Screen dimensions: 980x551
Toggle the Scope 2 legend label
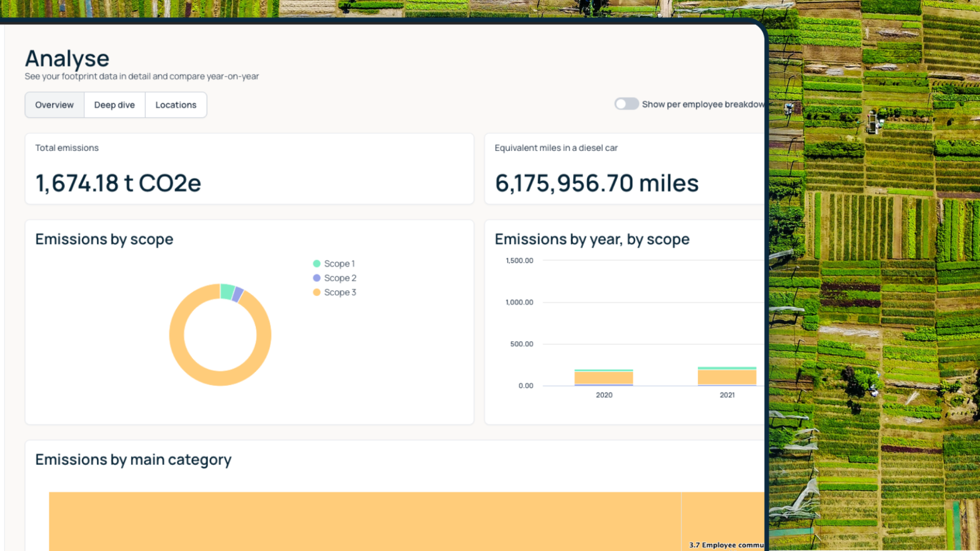point(340,278)
